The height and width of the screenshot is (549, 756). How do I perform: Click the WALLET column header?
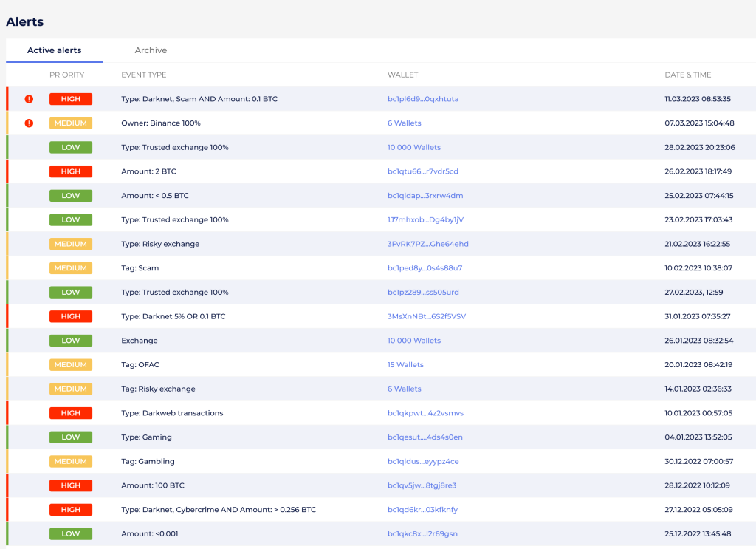tap(402, 75)
